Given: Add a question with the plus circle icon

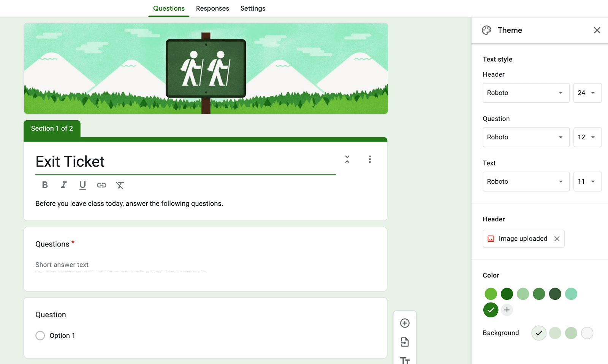Looking at the screenshot, I should [x=405, y=323].
